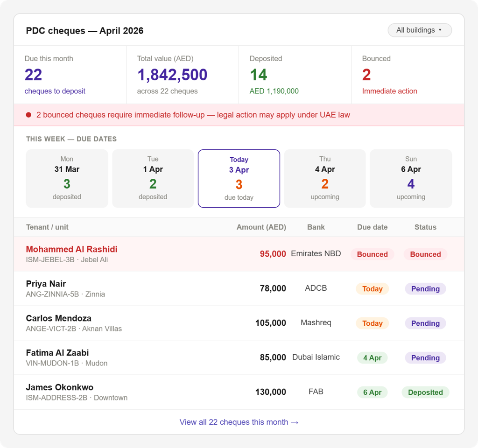The height and width of the screenshot is (448, 478).
Task: Select the Today 3 Apr card
Action: 239,179
